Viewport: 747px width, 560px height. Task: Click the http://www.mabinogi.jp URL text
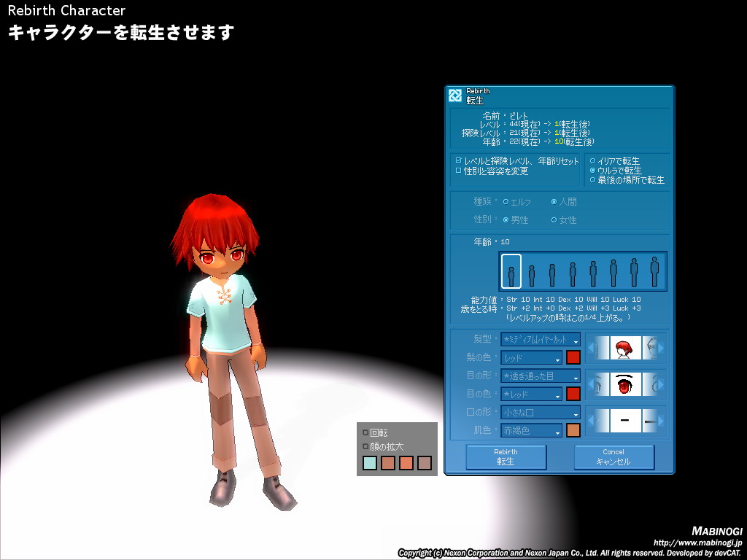click(x=697, y=542)
